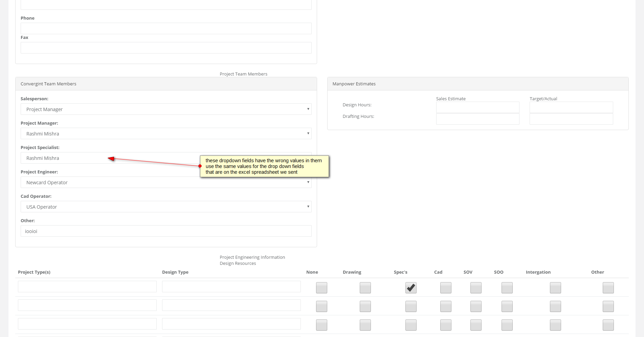Check the second row SOV checkbox
Viewport: 644px width, 337px height.
[476, 307]
